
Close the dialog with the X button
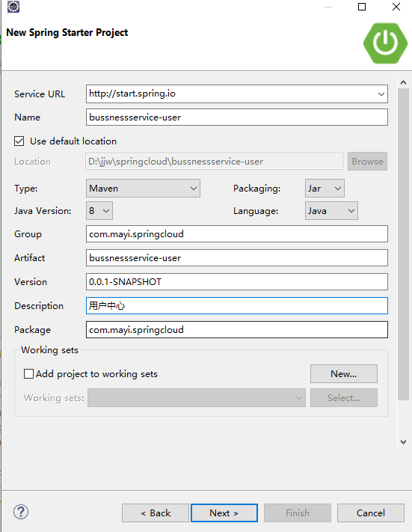pos(396,7)
